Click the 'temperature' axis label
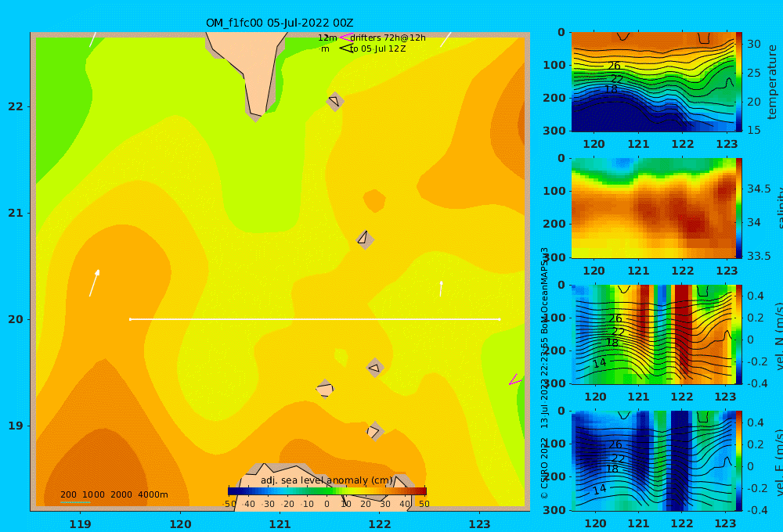The width and height of the screenshot is (783, 532). coord(772,82)
